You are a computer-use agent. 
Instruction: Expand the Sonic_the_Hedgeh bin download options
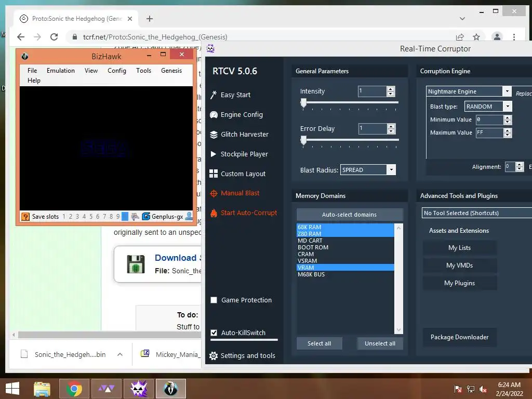[x=120, y=354]
